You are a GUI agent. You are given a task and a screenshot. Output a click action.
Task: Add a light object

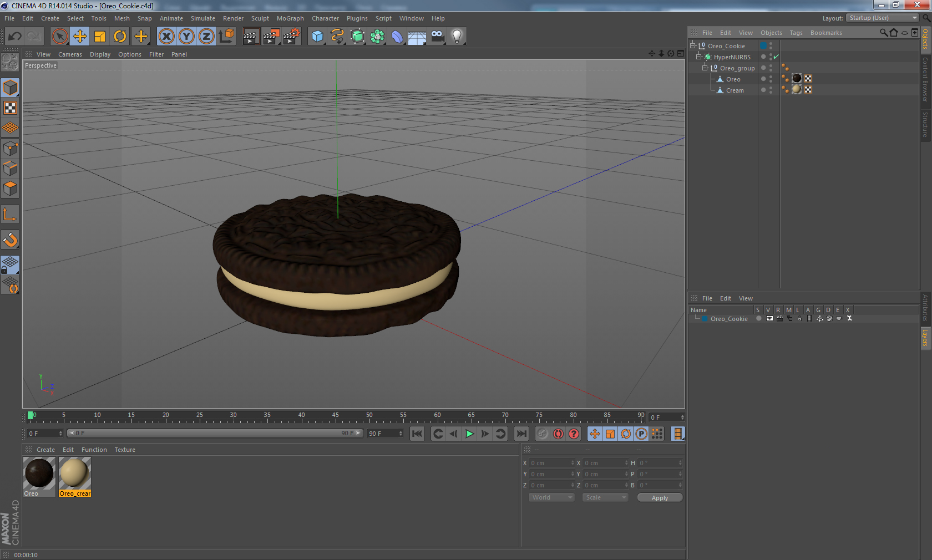[x=457, y=37]
